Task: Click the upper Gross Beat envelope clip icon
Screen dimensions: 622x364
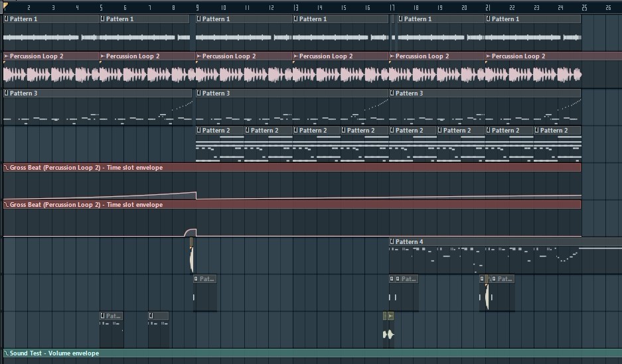Action: coord(7,168)
